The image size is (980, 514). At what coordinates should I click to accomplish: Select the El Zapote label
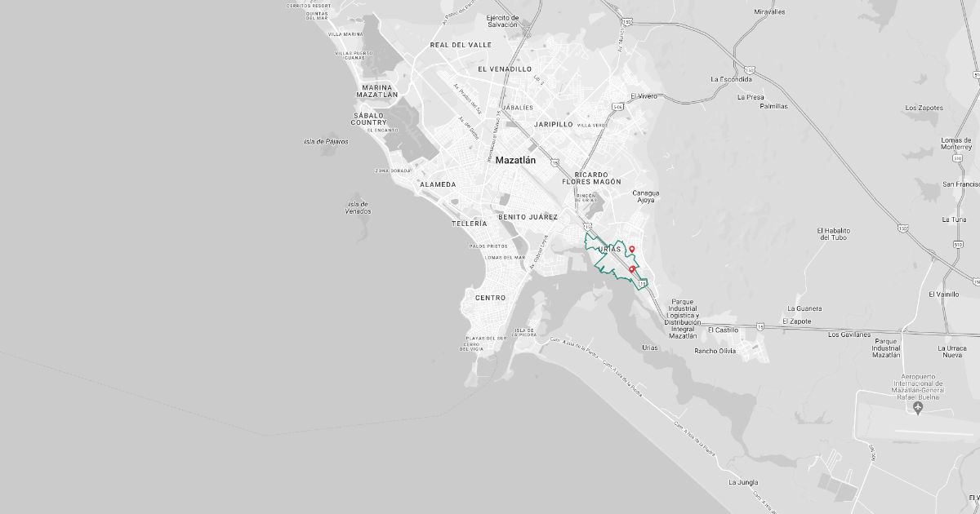pos(796,321)
